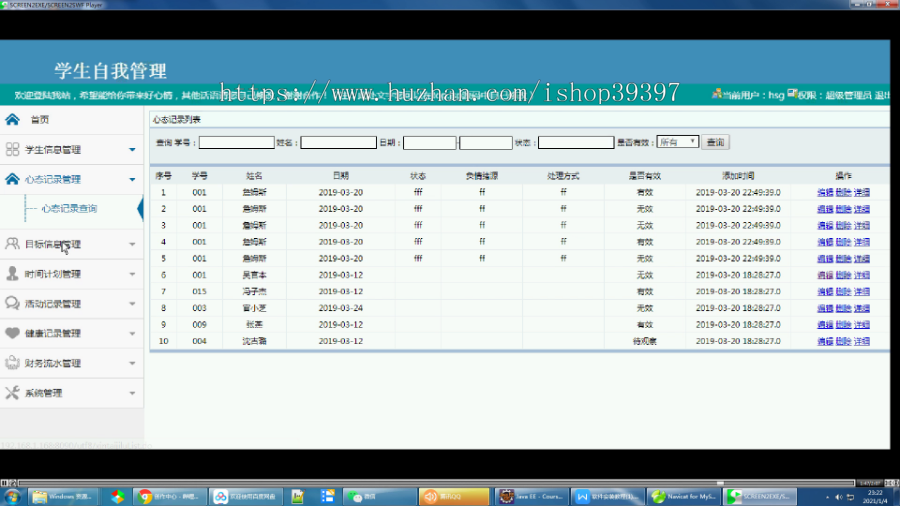Open Tencent QQ taskbar item

pos(454,497)
